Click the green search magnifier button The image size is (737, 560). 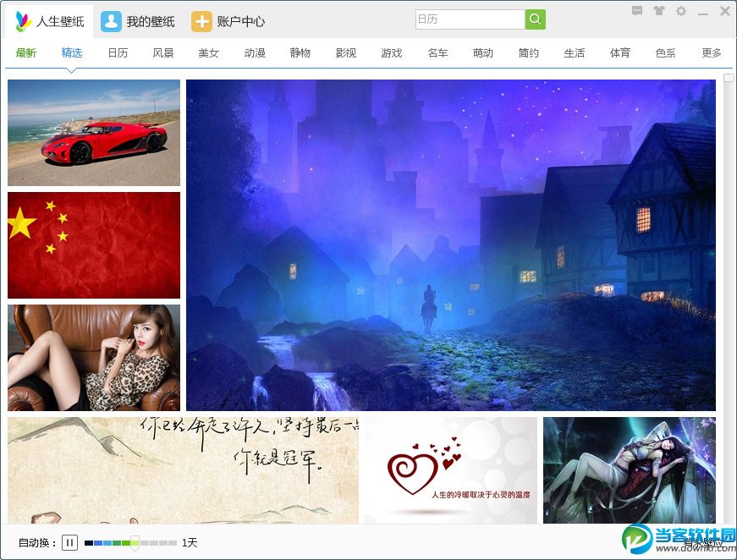[536, 19]
